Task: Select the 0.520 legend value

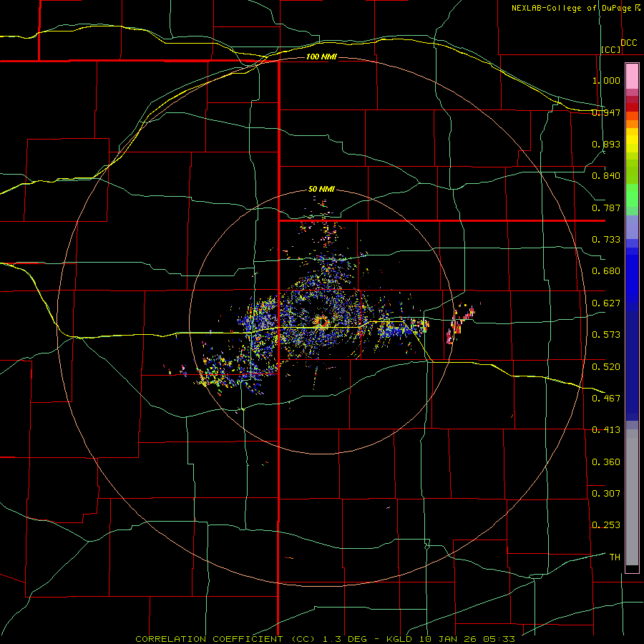Action: pos(606,367)
